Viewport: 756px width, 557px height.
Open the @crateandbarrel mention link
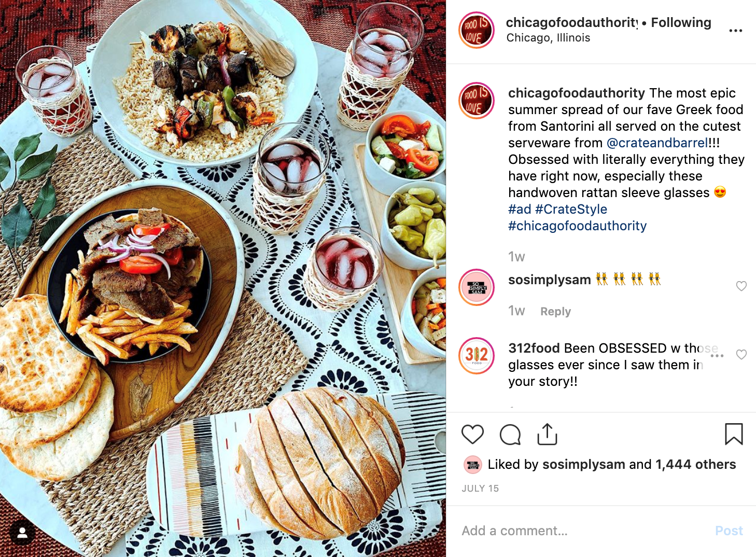[657, 143]
